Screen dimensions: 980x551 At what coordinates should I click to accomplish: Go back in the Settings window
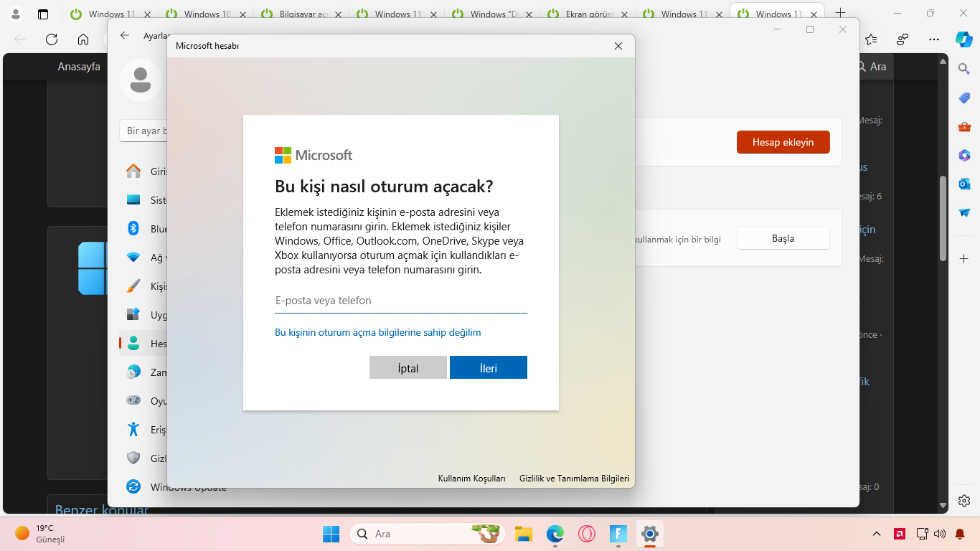(125, 35)
